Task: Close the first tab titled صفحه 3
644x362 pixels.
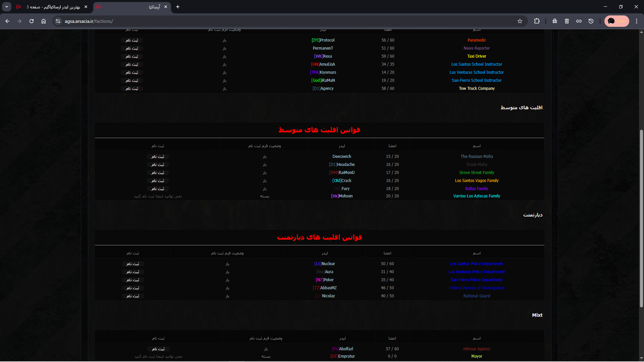Action: (86, 7)
